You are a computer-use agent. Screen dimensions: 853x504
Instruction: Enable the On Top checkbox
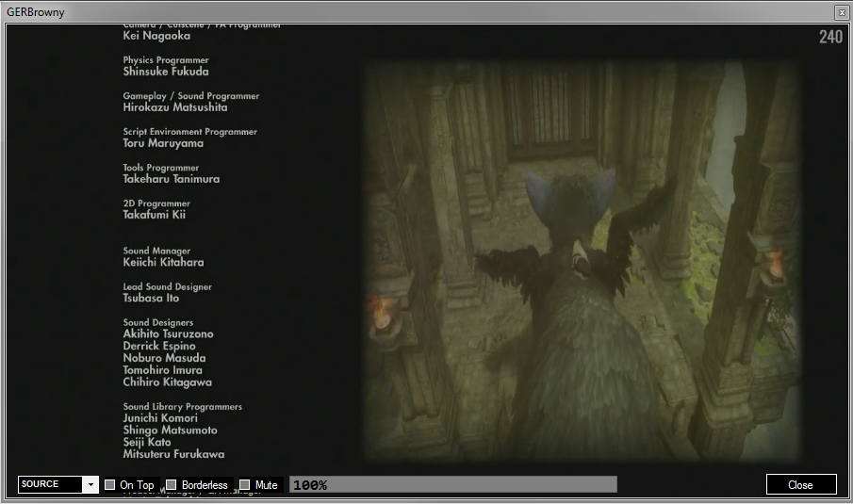[110, 484]
